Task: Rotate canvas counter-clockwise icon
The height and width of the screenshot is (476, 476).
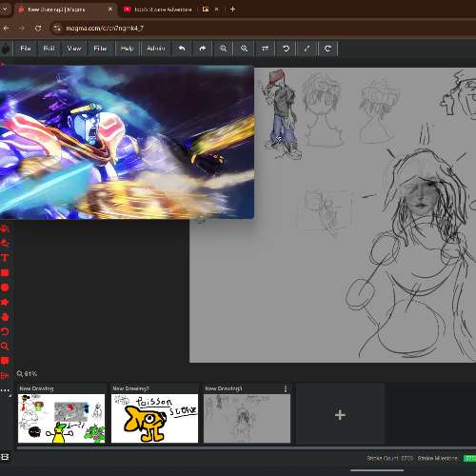Action: coord(286,49)
